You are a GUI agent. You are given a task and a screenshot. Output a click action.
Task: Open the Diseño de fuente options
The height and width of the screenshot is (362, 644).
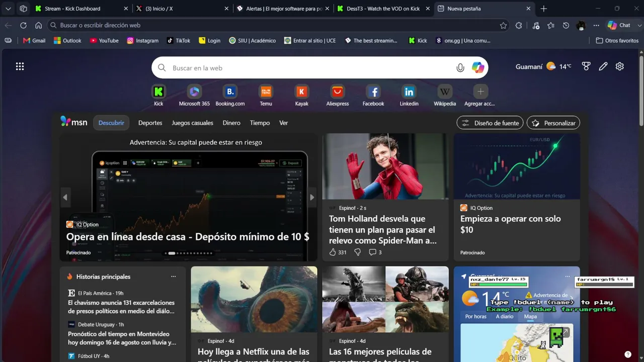490,123
